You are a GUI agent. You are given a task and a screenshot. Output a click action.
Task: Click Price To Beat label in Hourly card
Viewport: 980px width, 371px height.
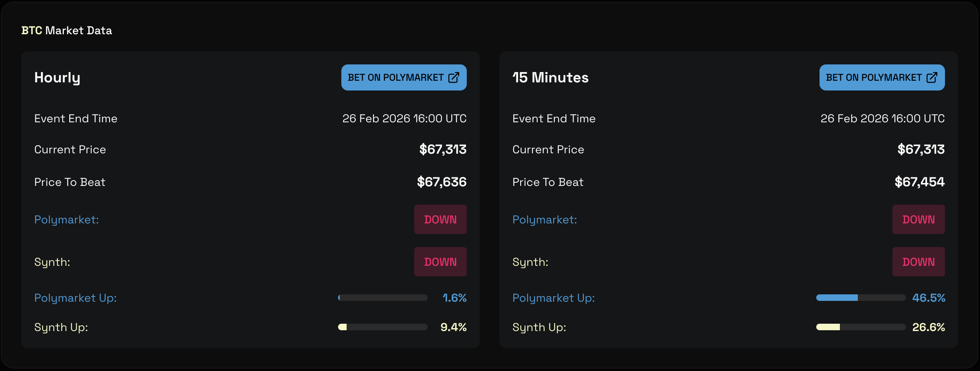point(70,182)
